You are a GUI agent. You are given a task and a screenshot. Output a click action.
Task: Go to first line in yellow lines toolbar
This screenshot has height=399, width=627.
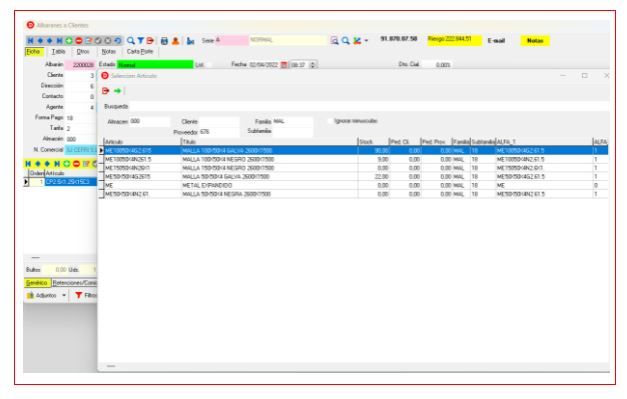[28, 164]
